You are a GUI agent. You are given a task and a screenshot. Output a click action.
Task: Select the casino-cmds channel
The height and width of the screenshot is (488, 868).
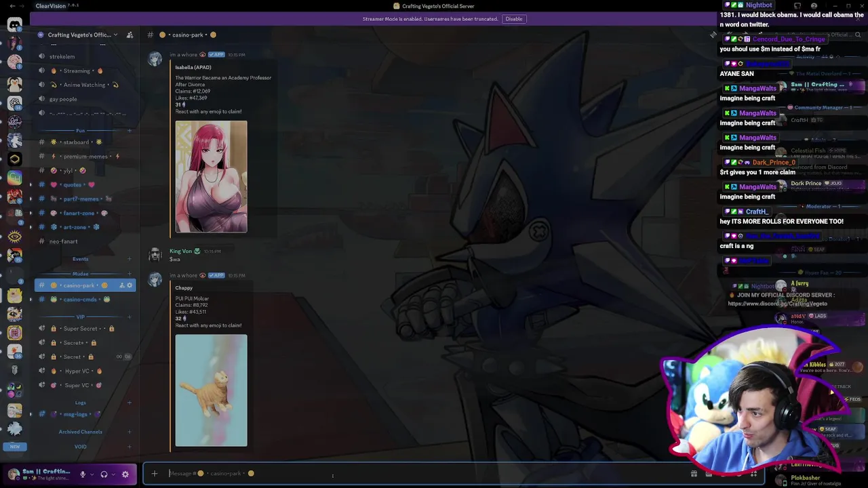(x=85, y=300)
